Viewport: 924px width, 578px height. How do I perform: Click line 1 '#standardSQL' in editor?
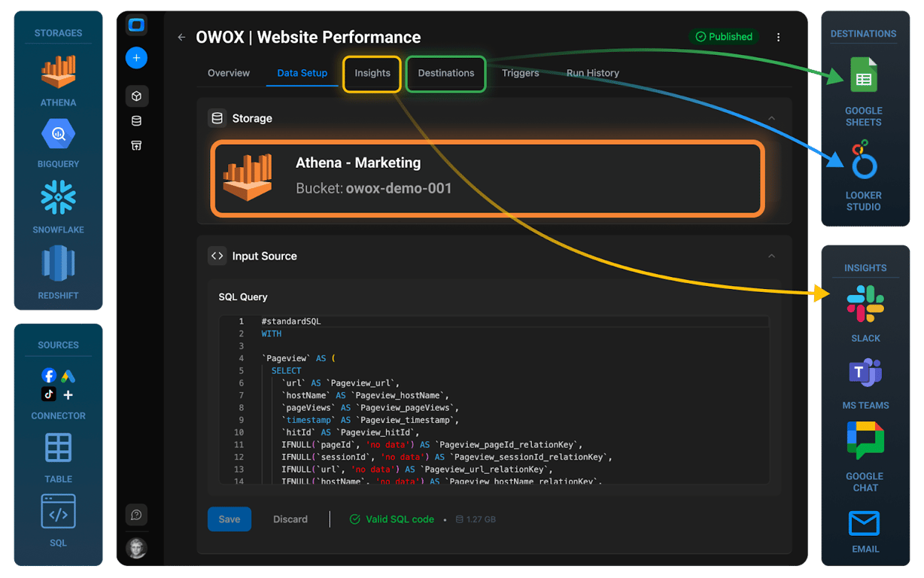coord(291,321)
